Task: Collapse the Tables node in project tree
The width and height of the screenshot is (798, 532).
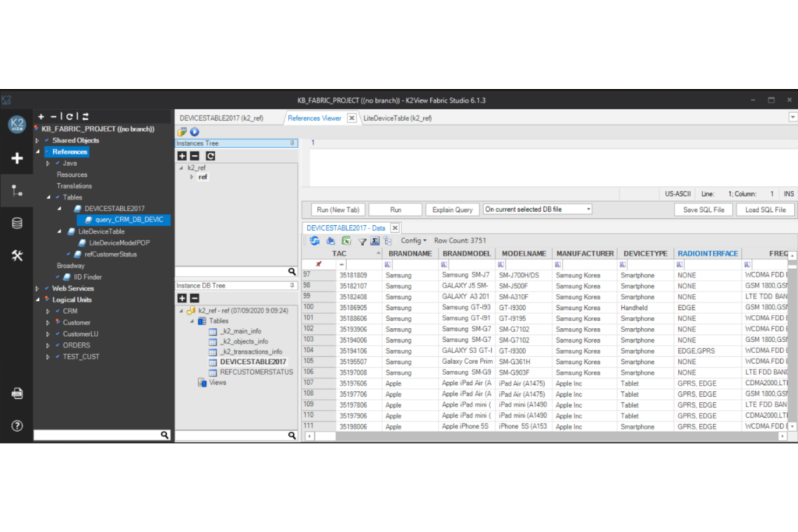Action: pyautogui.click(x=49, y=197)
